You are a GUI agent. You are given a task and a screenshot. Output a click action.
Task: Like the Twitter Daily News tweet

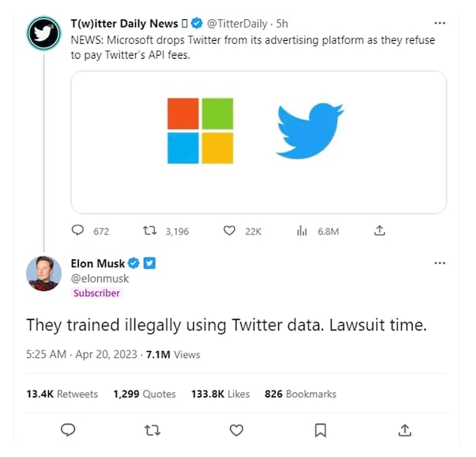tap(229, 231)
